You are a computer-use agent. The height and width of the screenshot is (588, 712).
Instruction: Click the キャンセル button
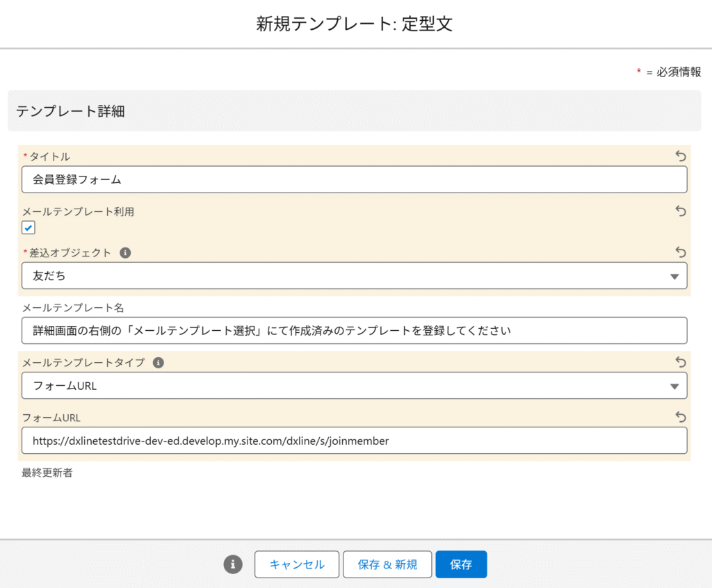tap(297, 564)
